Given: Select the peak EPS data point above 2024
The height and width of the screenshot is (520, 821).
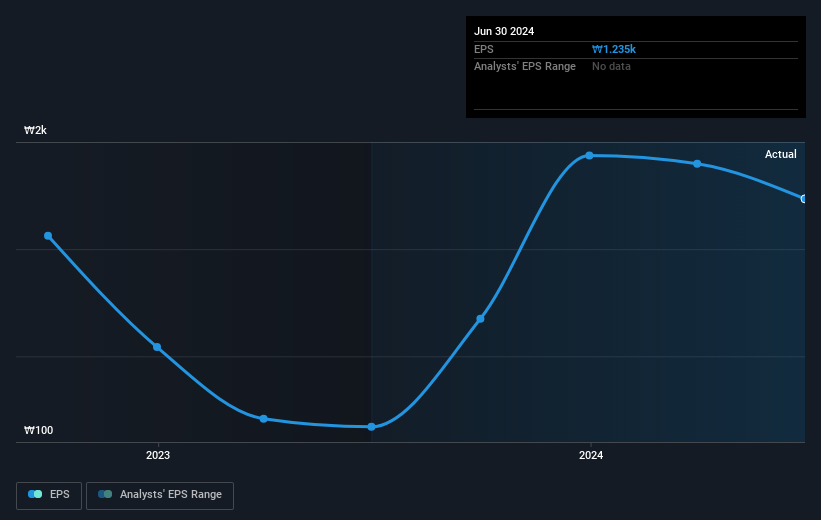Looking at the screenshot, I should (x=590, y=156).
